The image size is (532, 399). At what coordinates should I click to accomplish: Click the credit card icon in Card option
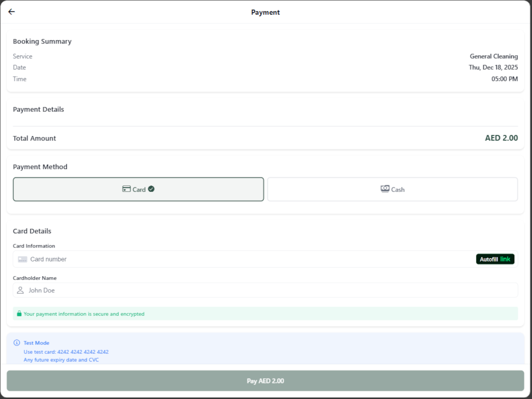point(126,189)
